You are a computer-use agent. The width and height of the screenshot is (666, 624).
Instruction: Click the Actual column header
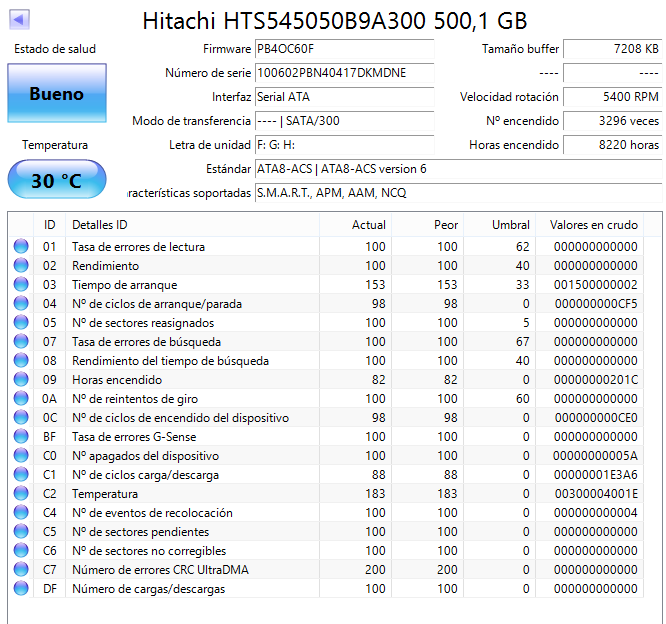[356, 225]
